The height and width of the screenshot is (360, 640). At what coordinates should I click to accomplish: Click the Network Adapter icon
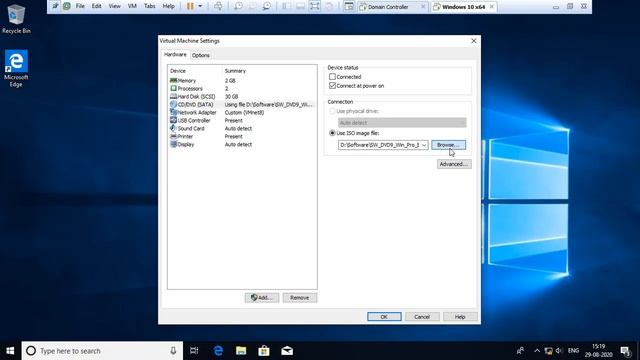(x=173, y=112)
